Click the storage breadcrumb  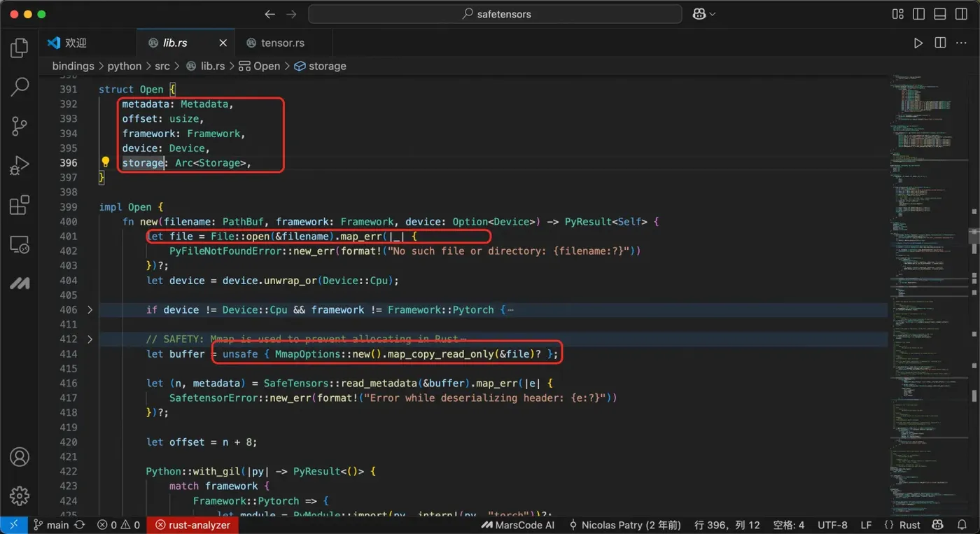pos(327,66)
